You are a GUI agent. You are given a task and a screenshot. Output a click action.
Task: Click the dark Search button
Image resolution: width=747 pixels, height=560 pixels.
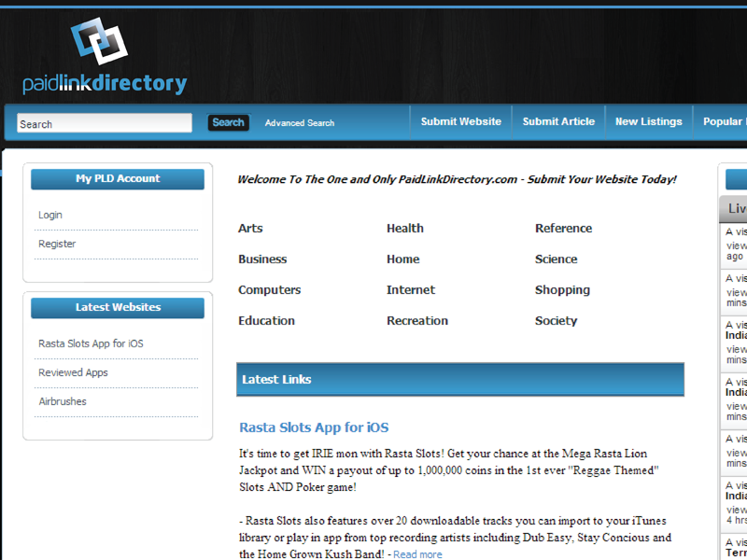pos(228,123)
